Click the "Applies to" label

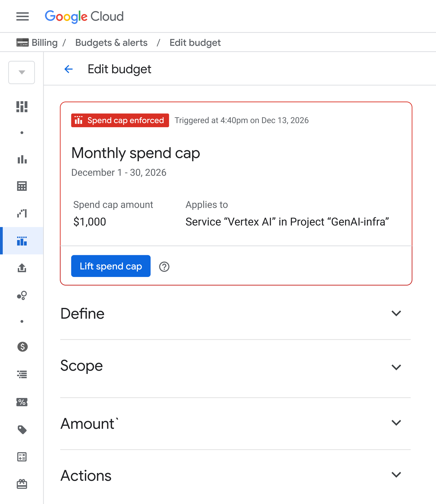point(207,205)
